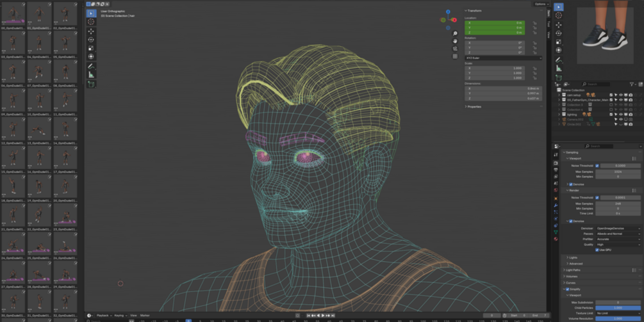Toggle Camera.002 render camera icon

pyautogui.click(x=631, y=119)
